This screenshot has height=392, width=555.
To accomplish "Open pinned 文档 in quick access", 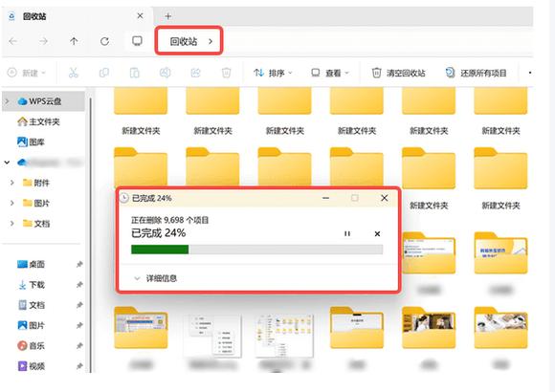I will (x=32, y=305).
